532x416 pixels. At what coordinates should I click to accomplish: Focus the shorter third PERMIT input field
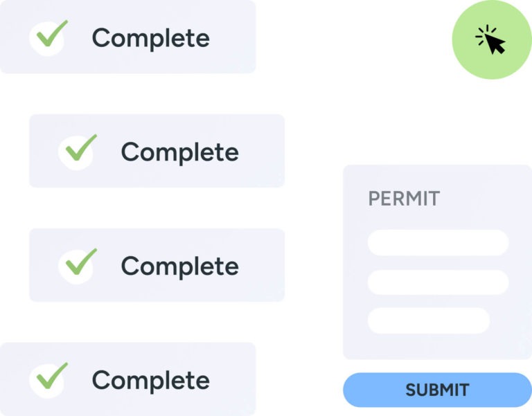429,320
